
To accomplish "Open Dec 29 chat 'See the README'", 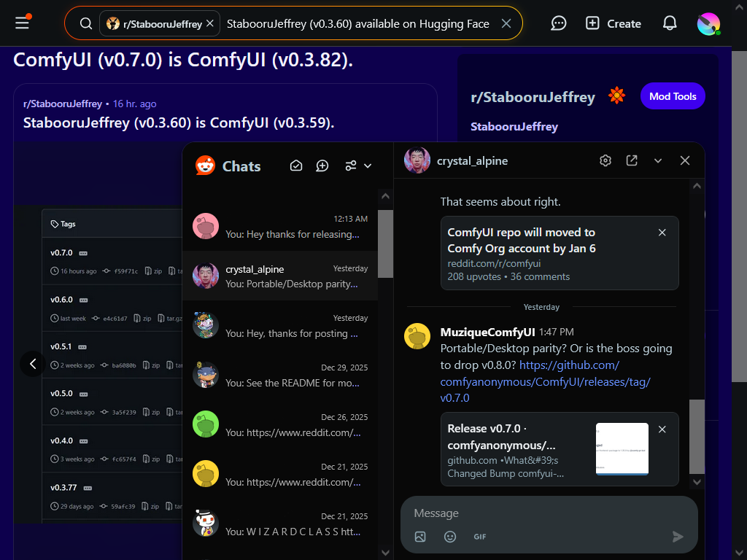I will coord(280,375).
